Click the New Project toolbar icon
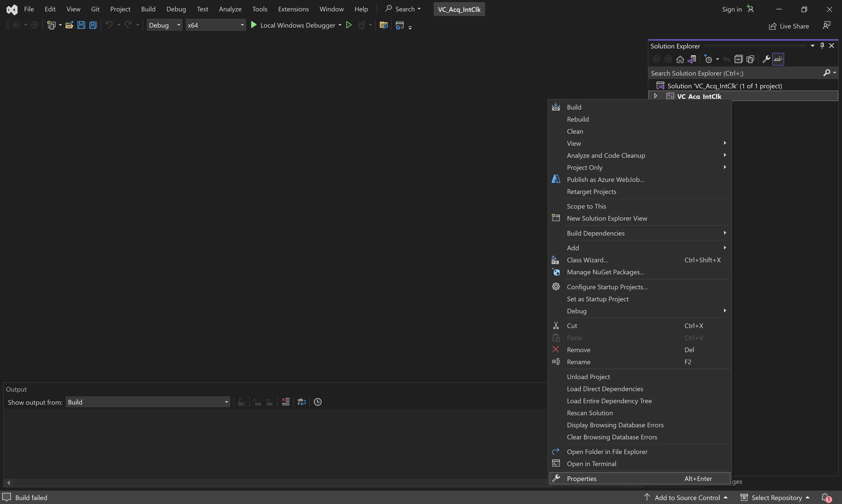This screenshot has height=504, width=842. 51,25
